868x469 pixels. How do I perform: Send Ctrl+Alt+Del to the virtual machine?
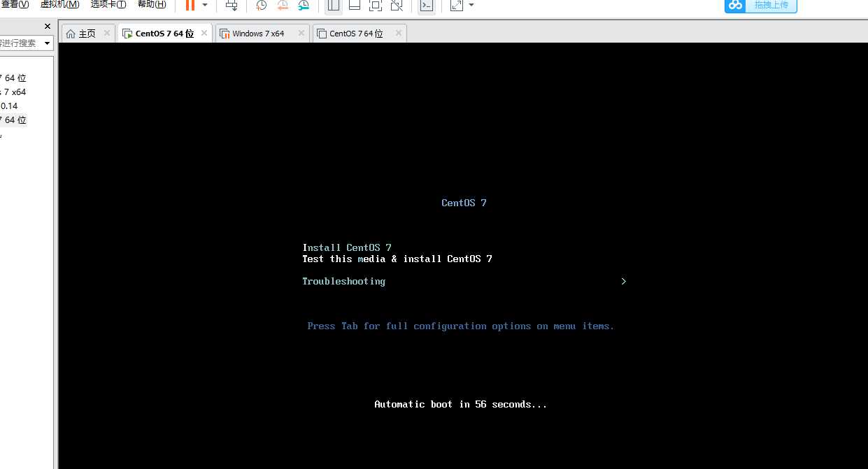click(x=231, y=6)
